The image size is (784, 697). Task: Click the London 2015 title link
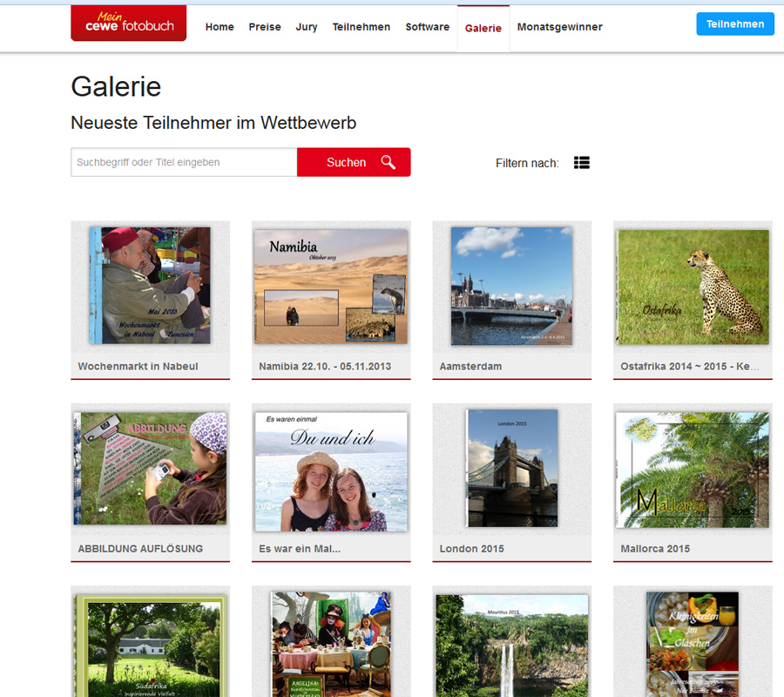tap(471, 549)
